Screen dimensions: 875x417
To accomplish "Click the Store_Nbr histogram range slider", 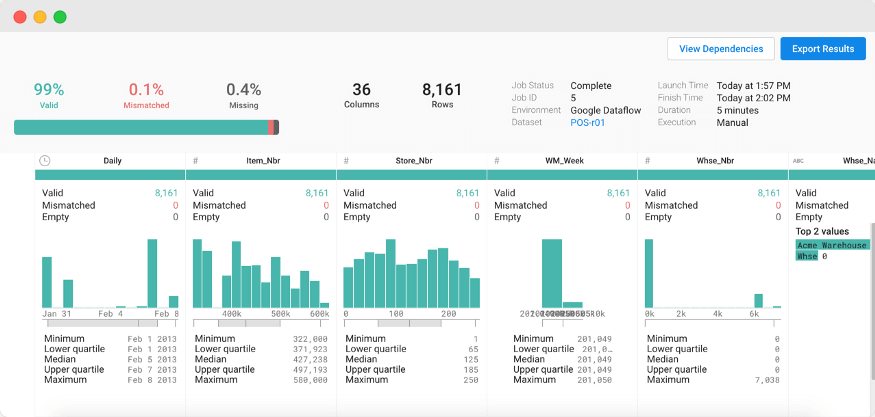I will 411,323.
